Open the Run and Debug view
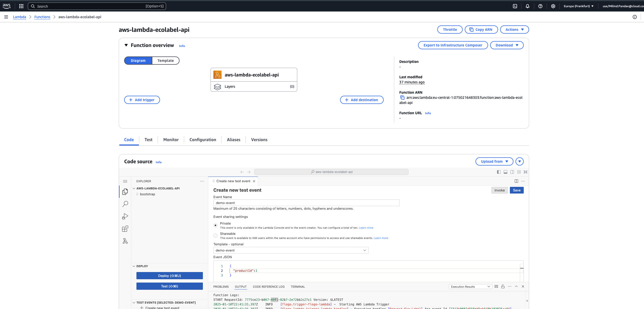The width and height of the screenshot is (644, 309). click(x=125, y=216)
